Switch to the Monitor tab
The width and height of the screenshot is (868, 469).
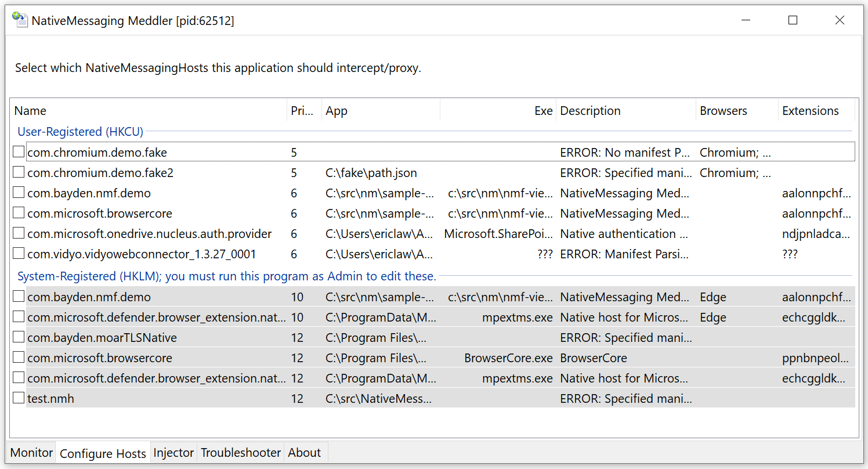coord(31,453)
